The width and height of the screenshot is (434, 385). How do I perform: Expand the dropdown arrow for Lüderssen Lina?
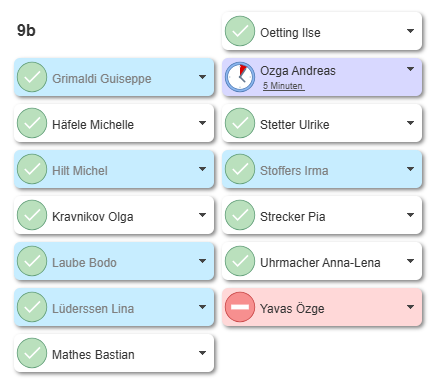[202, 307]
